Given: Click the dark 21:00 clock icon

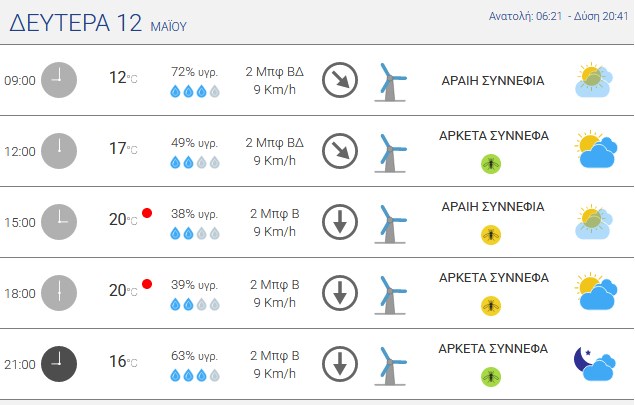Looking at the screenshot, I should click(x=59, y=364).
